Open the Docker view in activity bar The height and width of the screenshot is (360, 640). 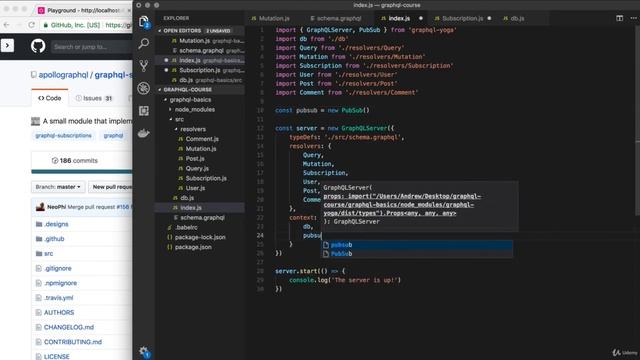(x=144, y=133)
